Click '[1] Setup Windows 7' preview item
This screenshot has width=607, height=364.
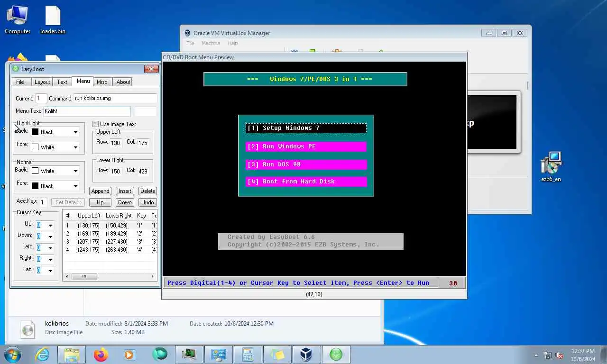[306, 128]
